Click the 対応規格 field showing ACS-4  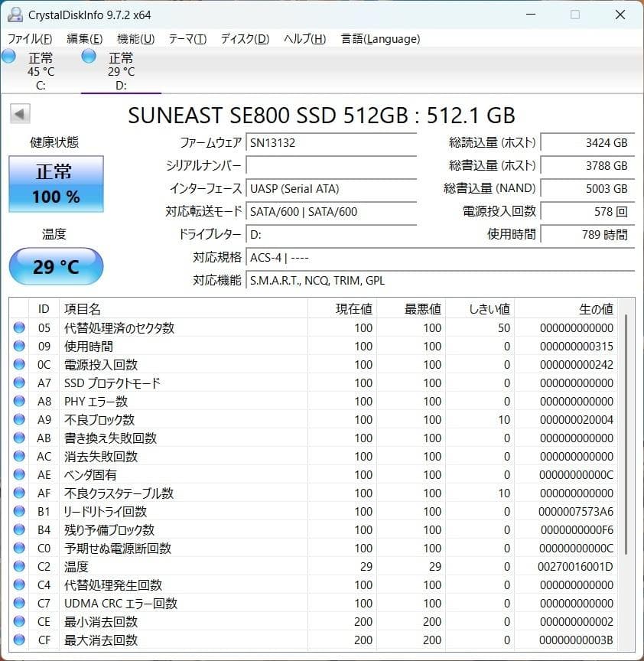point(440,257)
